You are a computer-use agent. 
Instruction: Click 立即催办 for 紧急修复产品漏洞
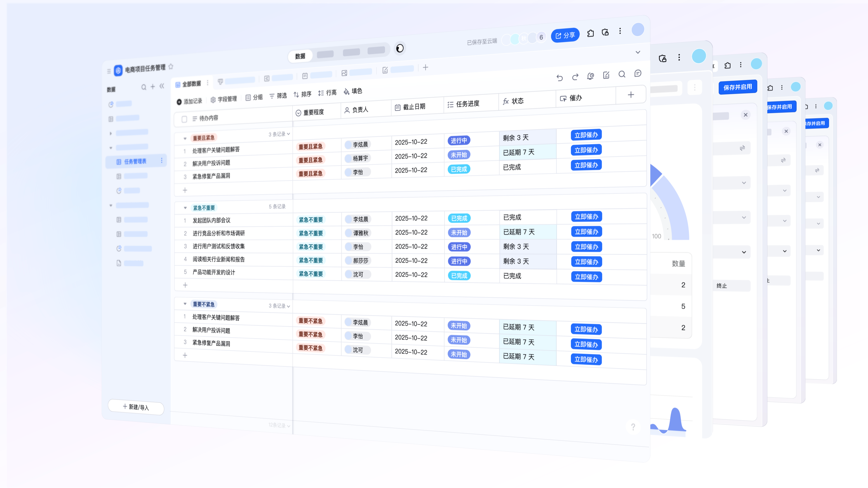click(586, 165)
